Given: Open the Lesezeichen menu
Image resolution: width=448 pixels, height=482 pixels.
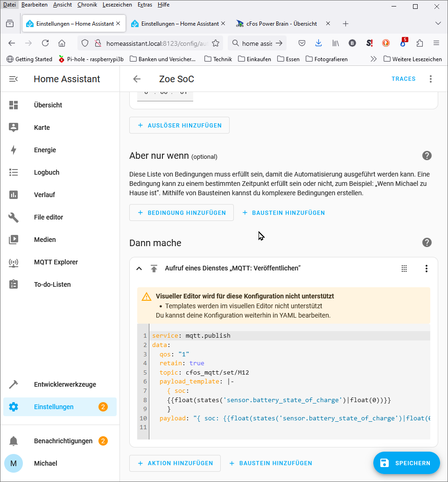Looking at the screenshot, I should tap(117, 5).
